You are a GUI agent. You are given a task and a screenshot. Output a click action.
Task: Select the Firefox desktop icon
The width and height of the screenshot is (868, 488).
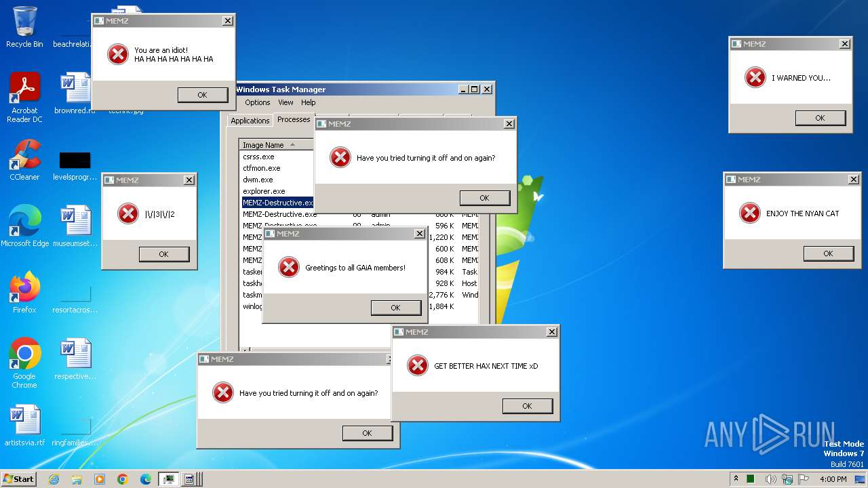[24, 293]
